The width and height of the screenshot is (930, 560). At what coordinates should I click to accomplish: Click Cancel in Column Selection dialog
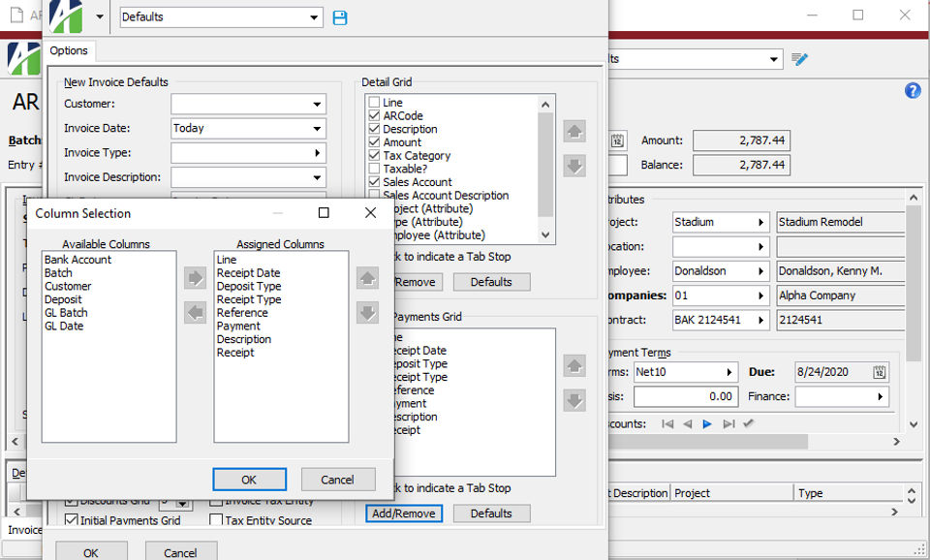(337, 480)
